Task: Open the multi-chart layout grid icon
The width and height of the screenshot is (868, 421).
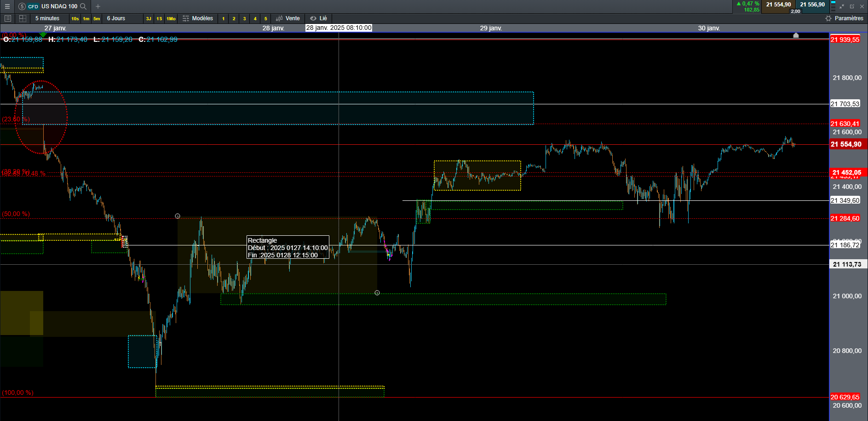Action: click(x=23, y=18)
